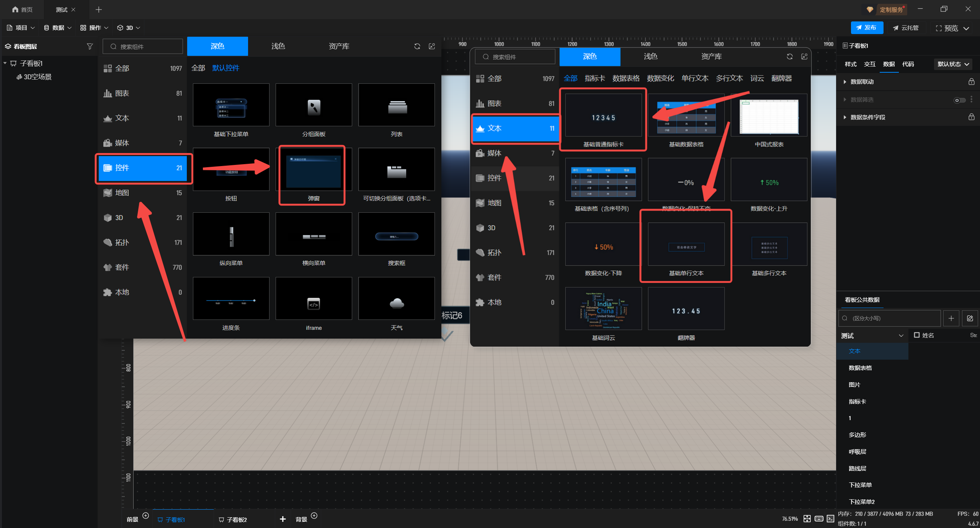Viewport: 980px width, 528px height.
Task: Toggle the 数据筛选 switch
Action: (959, 100)
